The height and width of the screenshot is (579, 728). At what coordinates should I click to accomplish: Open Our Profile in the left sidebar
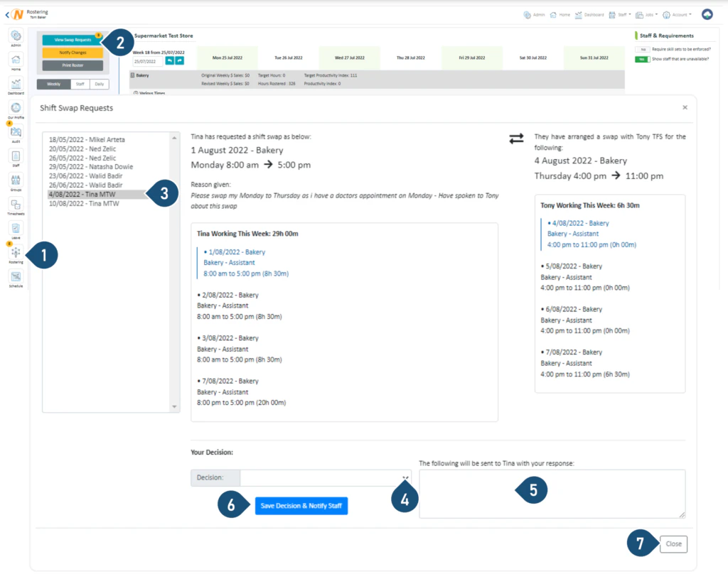pyautogui.click(x=16, y=110)
